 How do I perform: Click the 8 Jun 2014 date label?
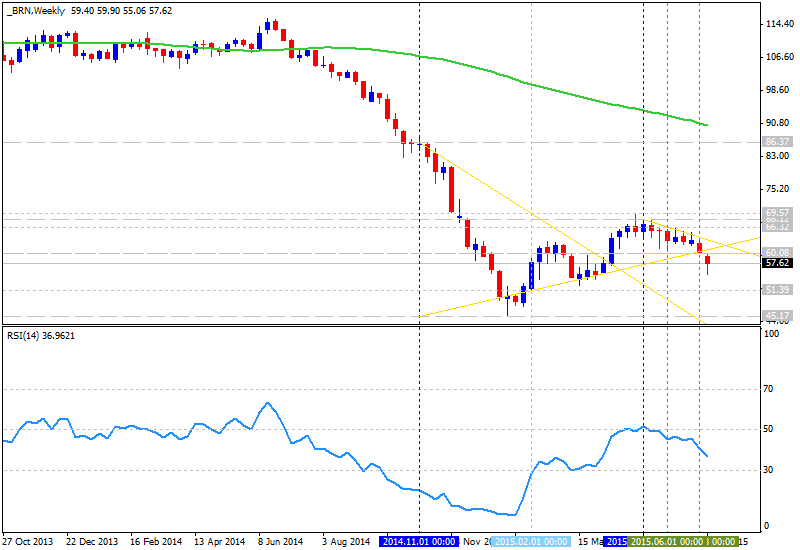click(280, 541)
